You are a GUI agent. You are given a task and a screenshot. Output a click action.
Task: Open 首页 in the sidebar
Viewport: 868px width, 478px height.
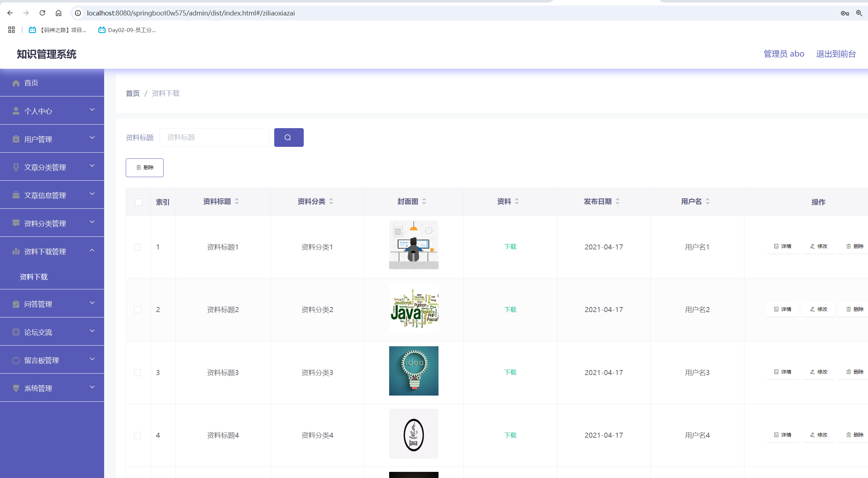tap(31, 83)
